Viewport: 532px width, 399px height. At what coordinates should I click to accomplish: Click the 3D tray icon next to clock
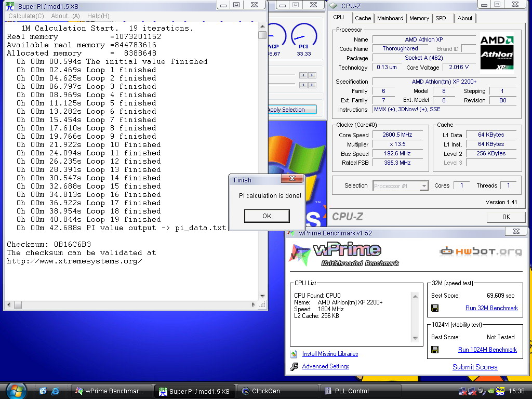click(500, 391)
